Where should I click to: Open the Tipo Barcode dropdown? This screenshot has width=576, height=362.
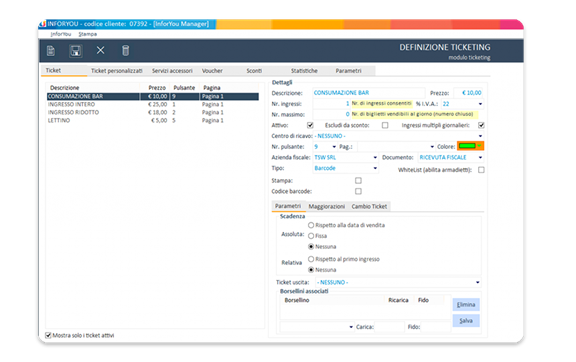[375, 168]
